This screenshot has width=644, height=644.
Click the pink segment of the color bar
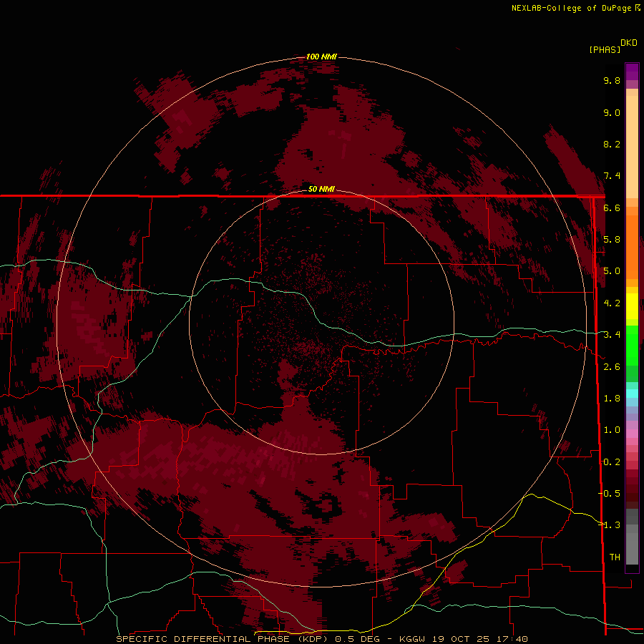tap(632, 434)
